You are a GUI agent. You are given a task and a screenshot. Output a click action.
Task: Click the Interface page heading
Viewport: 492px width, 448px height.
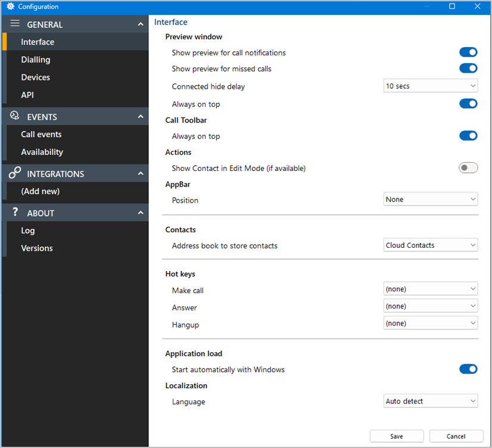171,22
